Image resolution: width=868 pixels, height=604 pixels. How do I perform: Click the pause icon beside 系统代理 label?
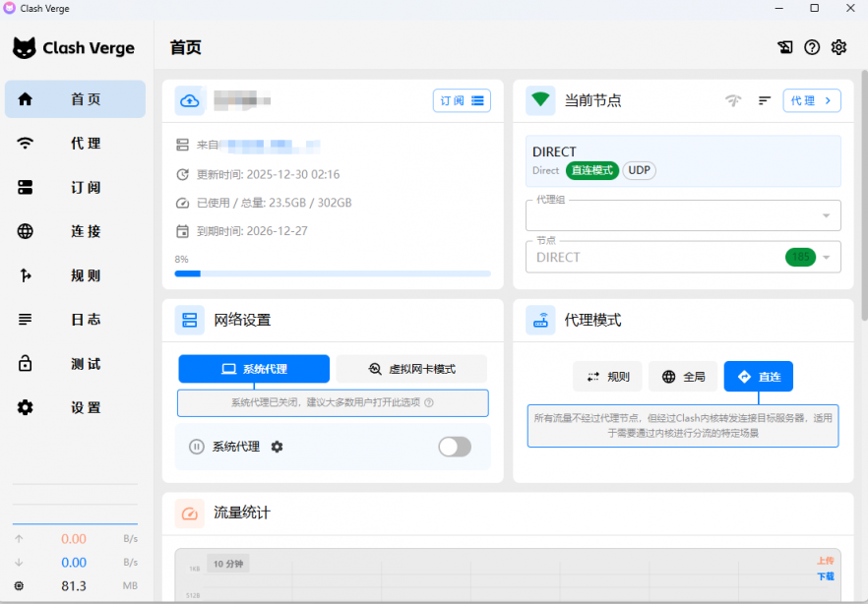(196, 447)
